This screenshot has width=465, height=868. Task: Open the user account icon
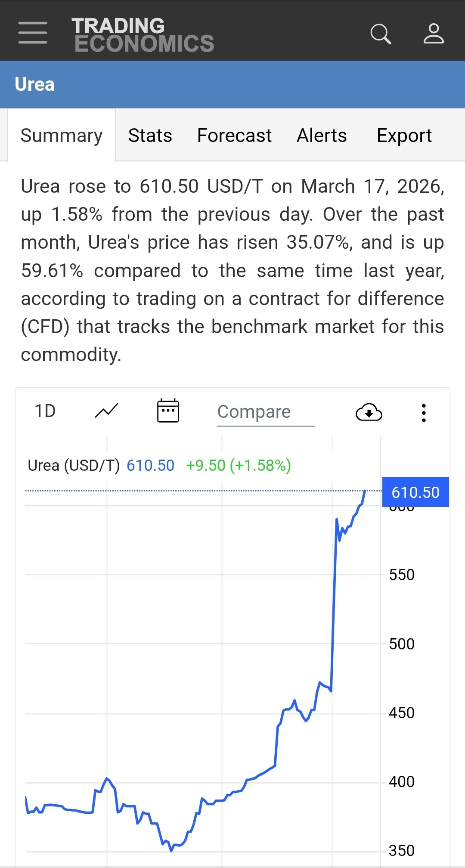[433, 34]
